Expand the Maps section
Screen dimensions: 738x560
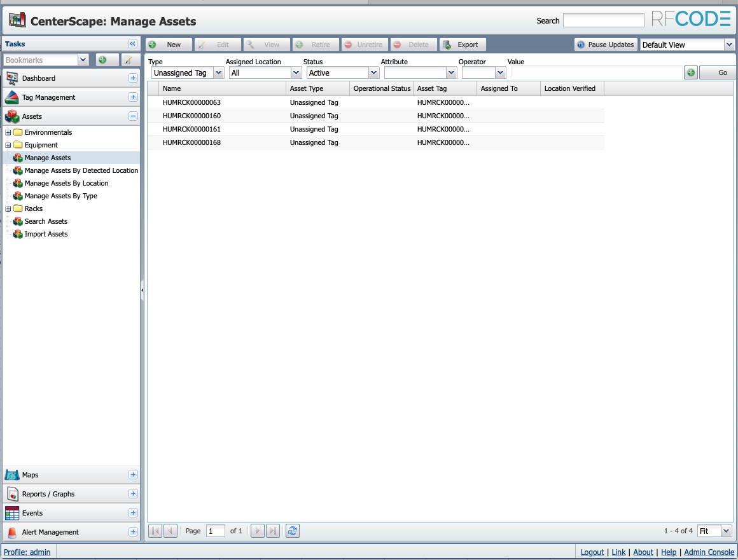click(133, 475)
